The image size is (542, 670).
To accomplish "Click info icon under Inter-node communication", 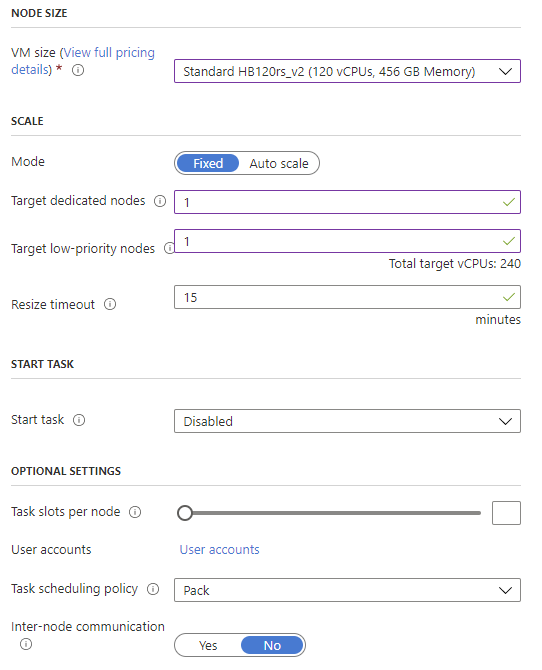I will click(x=26, y=644).
